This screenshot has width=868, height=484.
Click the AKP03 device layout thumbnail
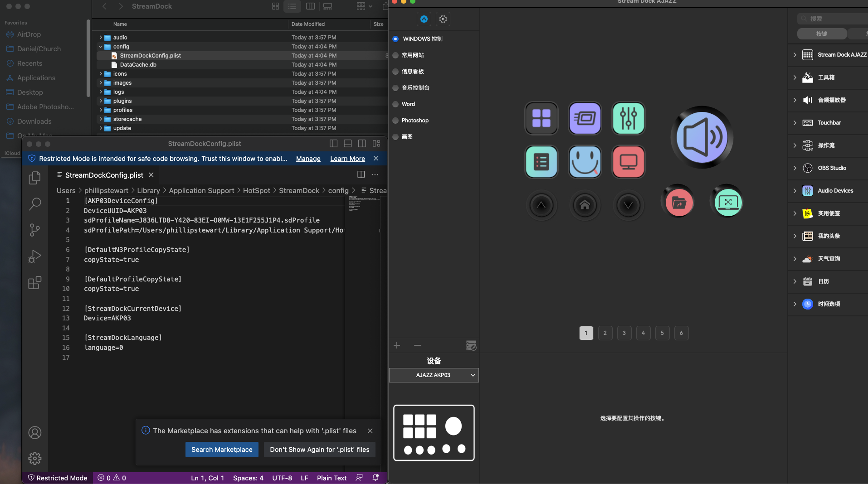[434, 433]
